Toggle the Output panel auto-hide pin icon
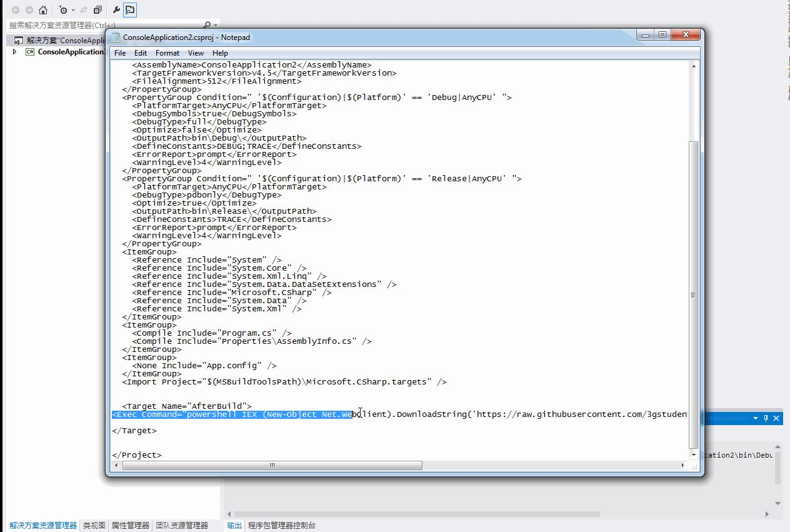The width and height of the screenshot is (790, 532). [x=766, y=418]
